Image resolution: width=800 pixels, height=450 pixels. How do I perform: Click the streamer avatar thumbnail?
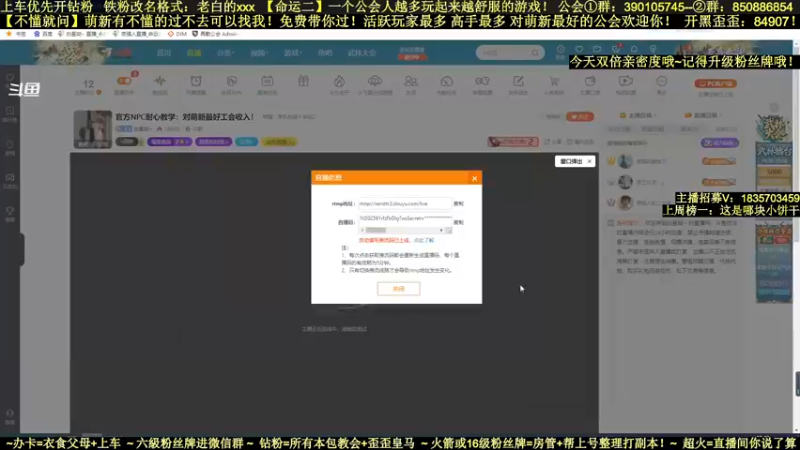pyautogui.click(x=92, y=130)
